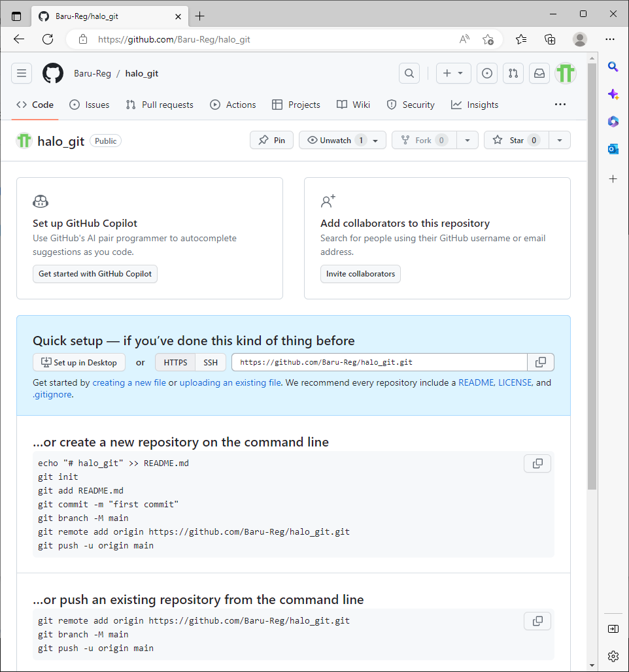Open the Security tab
This screenshot has height=672, width=629.
(411, 105)
